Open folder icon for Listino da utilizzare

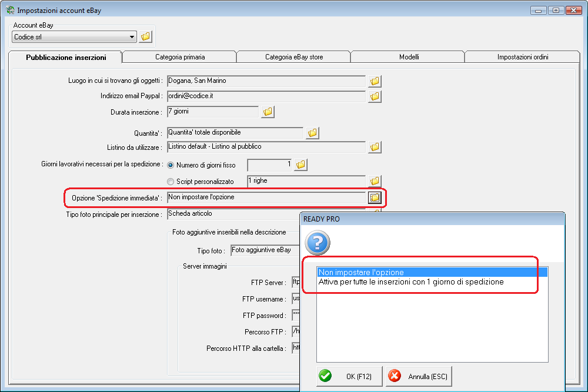click(x=375, y=147)
